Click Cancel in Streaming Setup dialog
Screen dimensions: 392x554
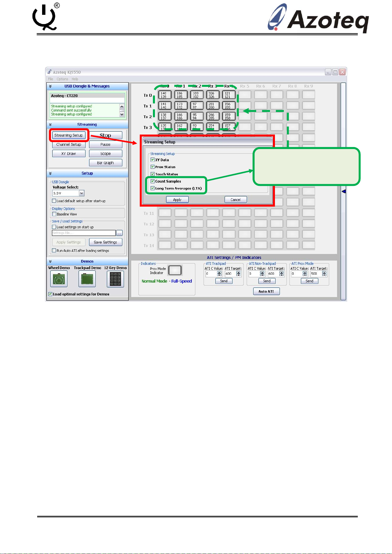[235, 200]
